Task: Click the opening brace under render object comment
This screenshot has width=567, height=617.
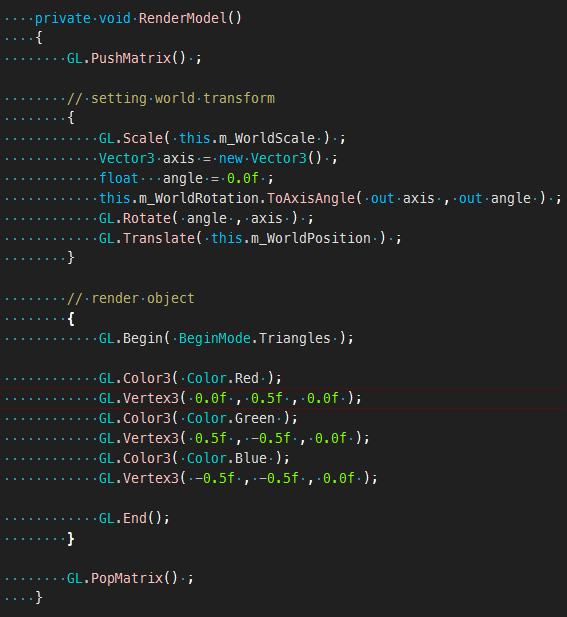Action: click(x=71, y=318)
